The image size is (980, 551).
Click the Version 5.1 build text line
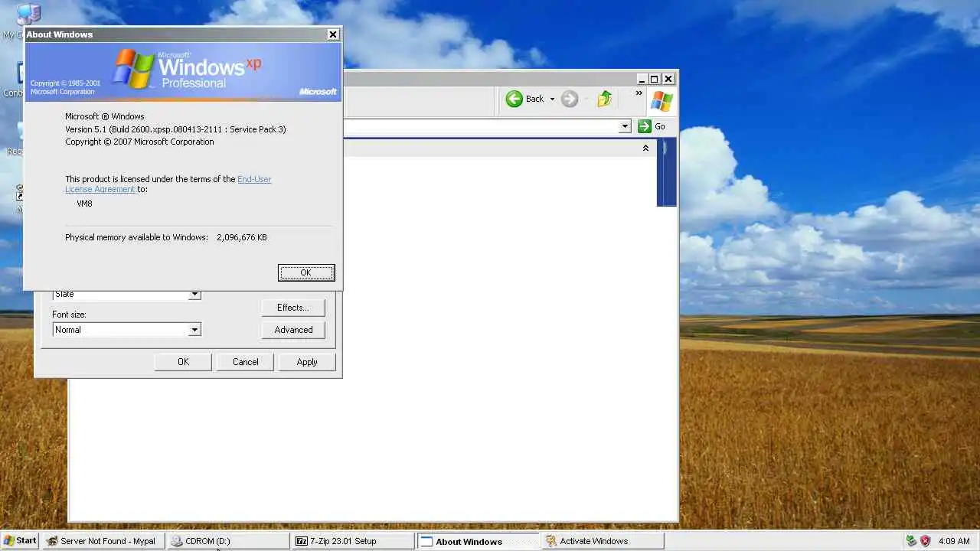(175, 129)
